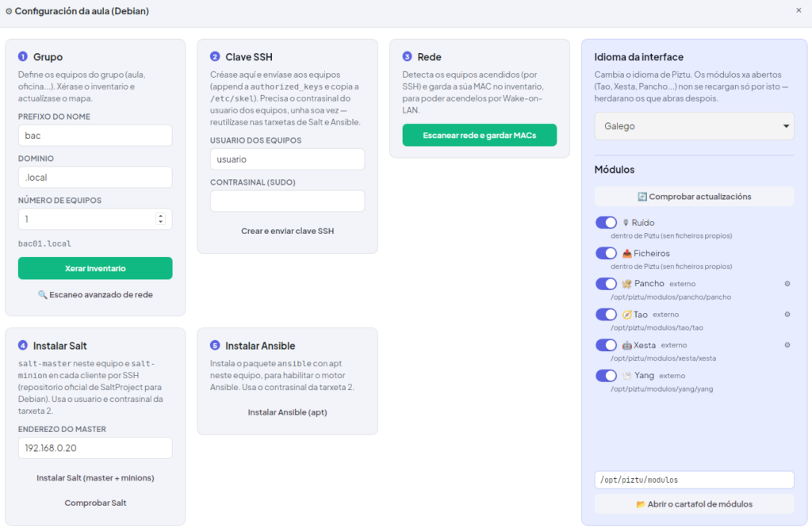
Task: Increase the Número de equipos value with the up arrow
Action: pos(160,216)
